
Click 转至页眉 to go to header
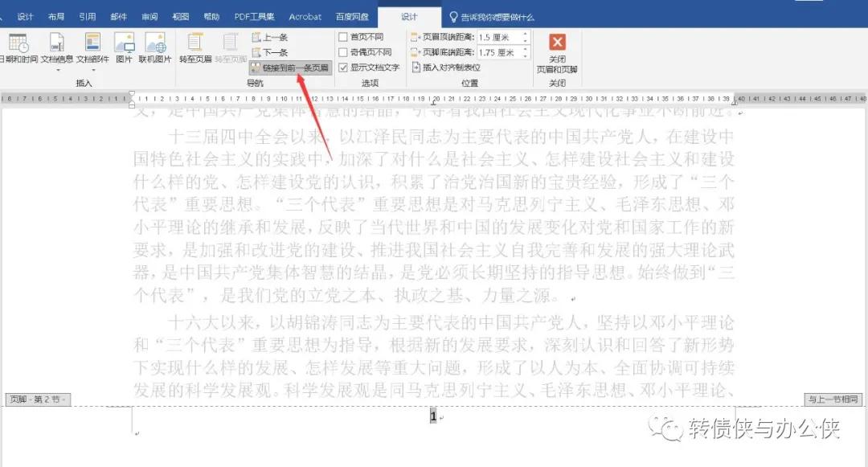(x=197, y=46)
